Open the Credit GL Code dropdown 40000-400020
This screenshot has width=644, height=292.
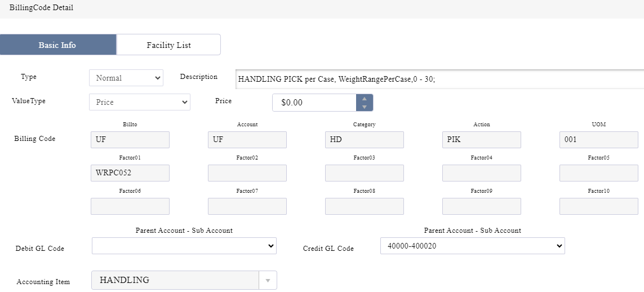(x=472, y=246)
